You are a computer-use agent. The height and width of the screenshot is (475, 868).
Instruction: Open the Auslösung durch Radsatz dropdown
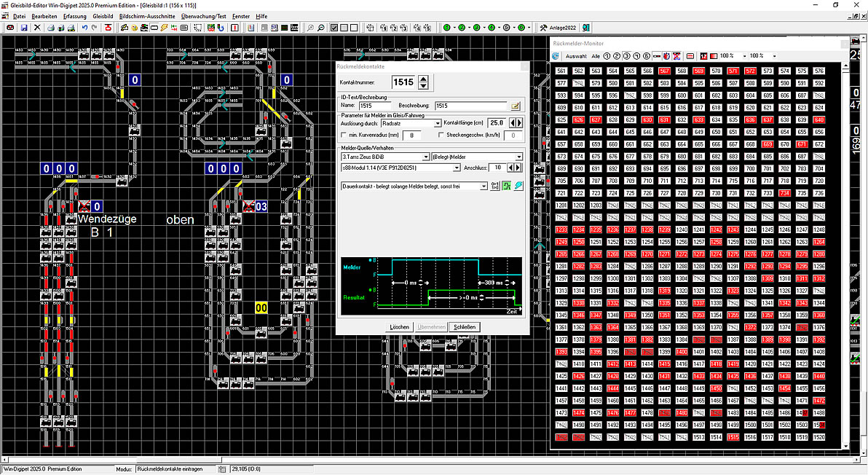point(438,124)
